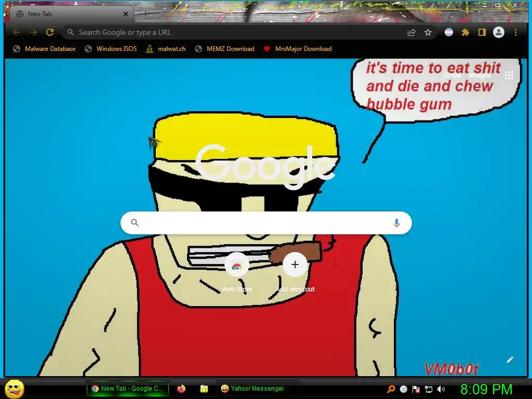The width and height of the screenshot is (532, 399).
Task: Open the Google apps grid
Action: point(509,75)
